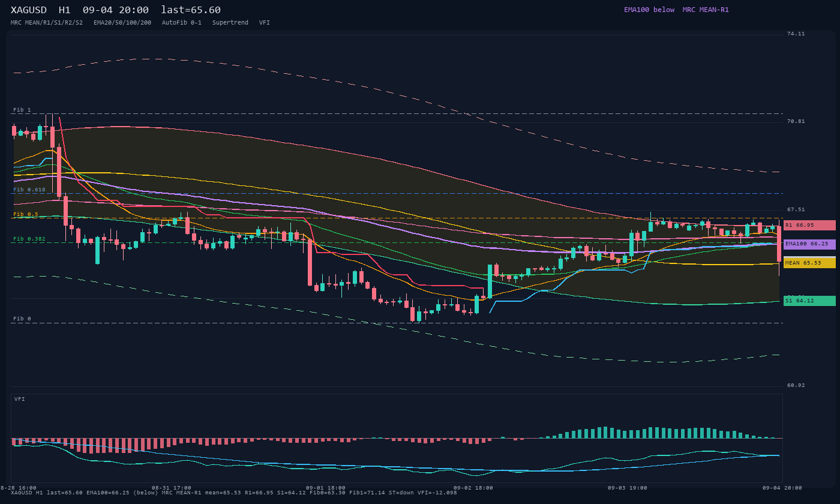Click the AutoFib 0-1 indicator label
The image size is (840, 504).
tap(182, 23)
